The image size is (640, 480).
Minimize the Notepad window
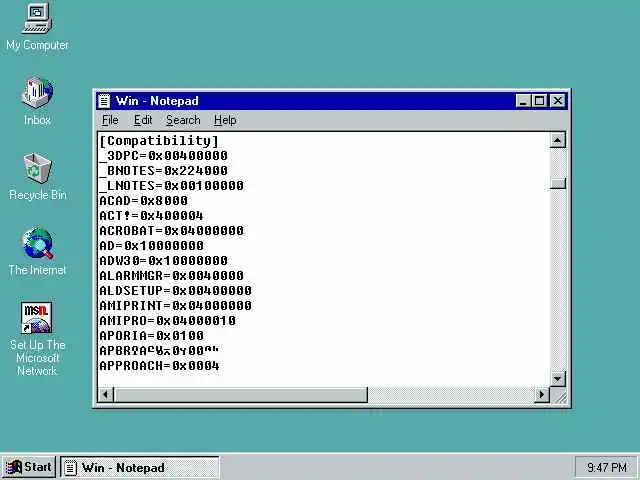click(523, 101)
